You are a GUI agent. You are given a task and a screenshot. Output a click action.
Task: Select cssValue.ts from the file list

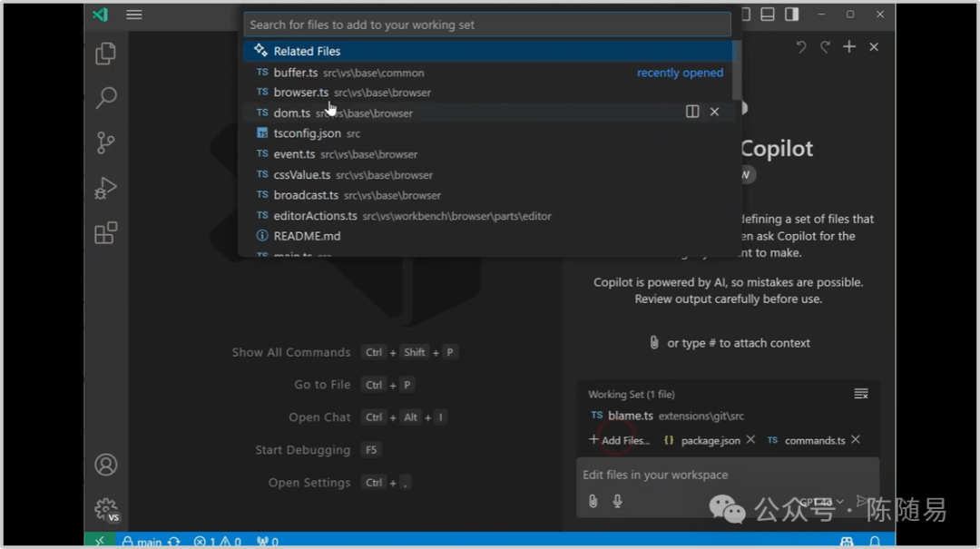[x=487, y=175]
